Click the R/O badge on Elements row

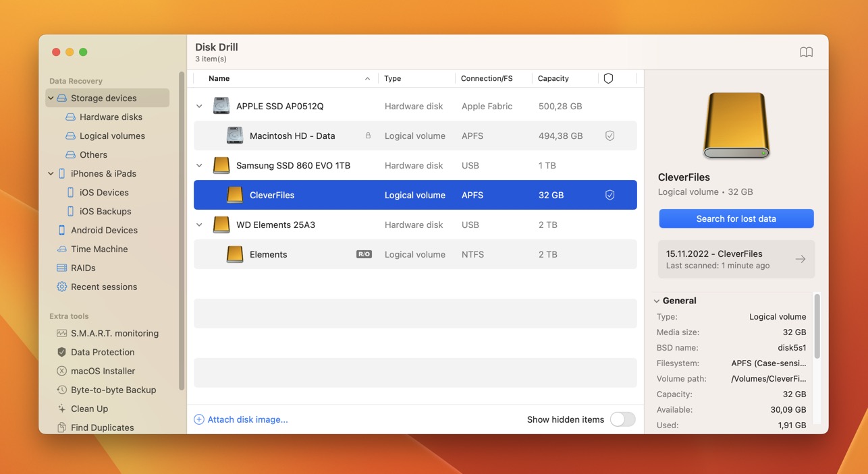364,254
